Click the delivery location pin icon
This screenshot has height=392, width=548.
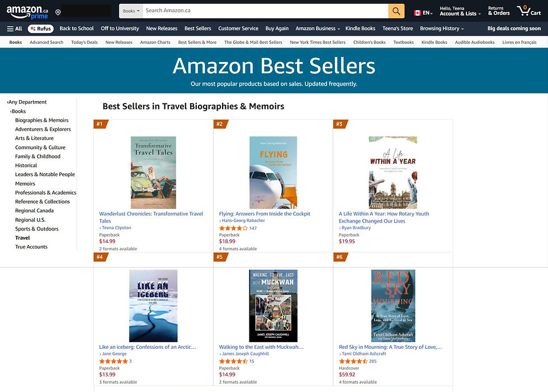(58, 12)
